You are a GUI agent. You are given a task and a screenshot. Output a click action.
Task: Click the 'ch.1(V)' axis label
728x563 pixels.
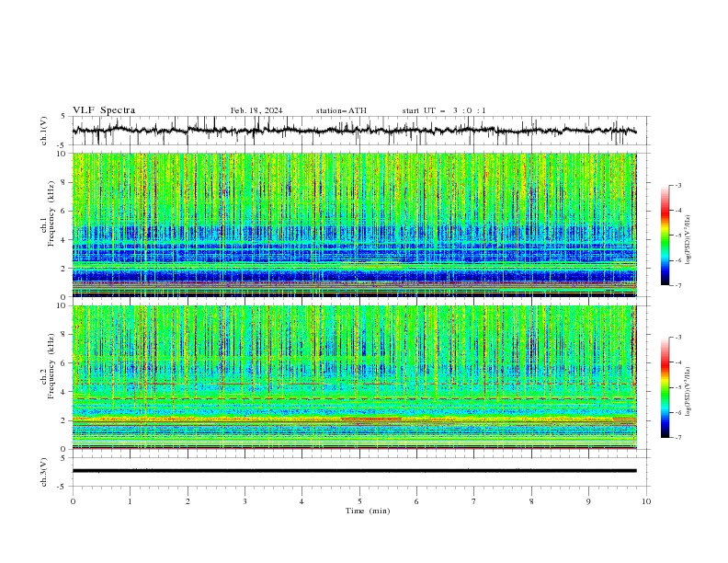[x=44, y=131]
